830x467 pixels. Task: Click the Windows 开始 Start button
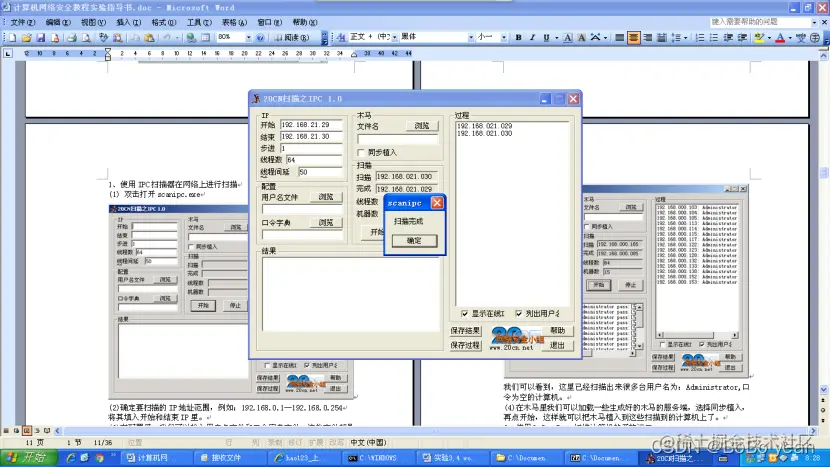coord(29,457)
